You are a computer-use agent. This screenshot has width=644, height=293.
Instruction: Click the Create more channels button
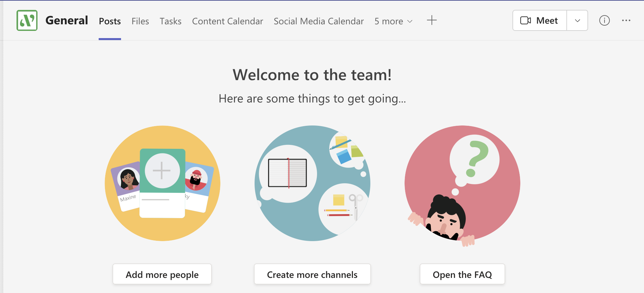point(312,274)
